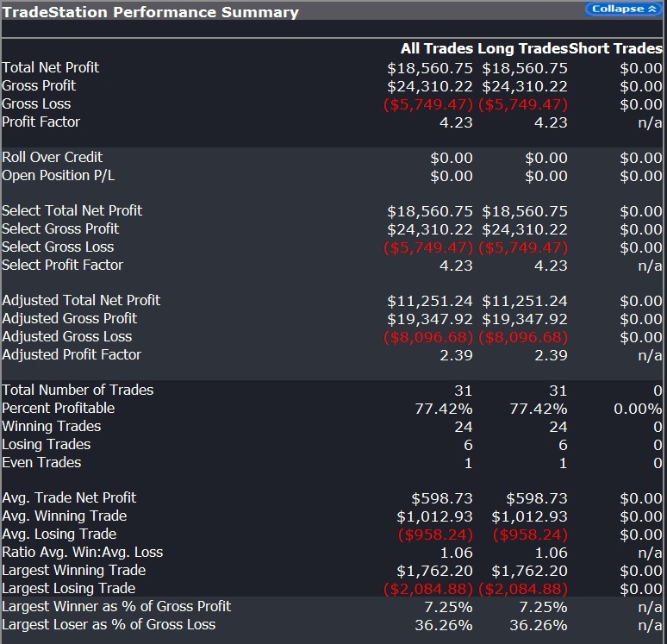The width and height of the screenshot is (667, 644).
Task: Click the Gross Profit row label
Action: tap(39, 85)
